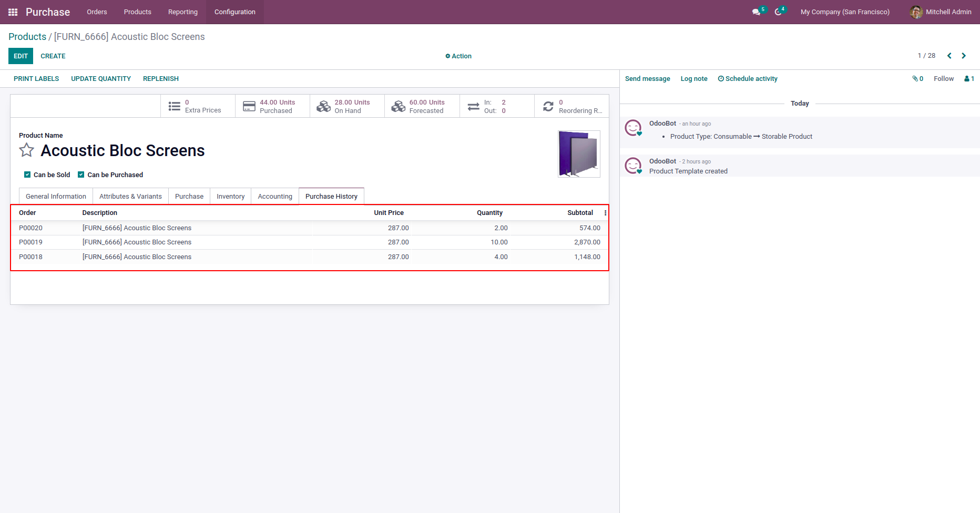Click Mitchell Admin avatar picture
The height and width of the screenshot is (513, 980).
pos(916,12)
